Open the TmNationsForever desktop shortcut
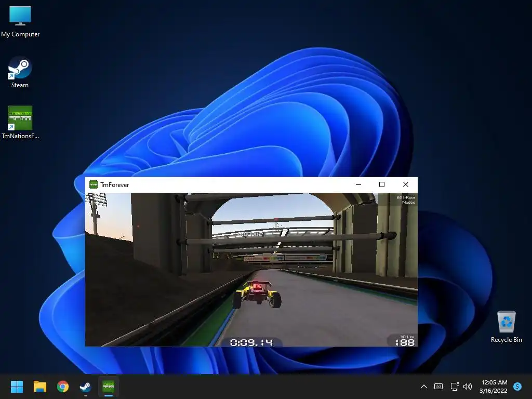Screen dimensions: 532x399 click(20, 123)
